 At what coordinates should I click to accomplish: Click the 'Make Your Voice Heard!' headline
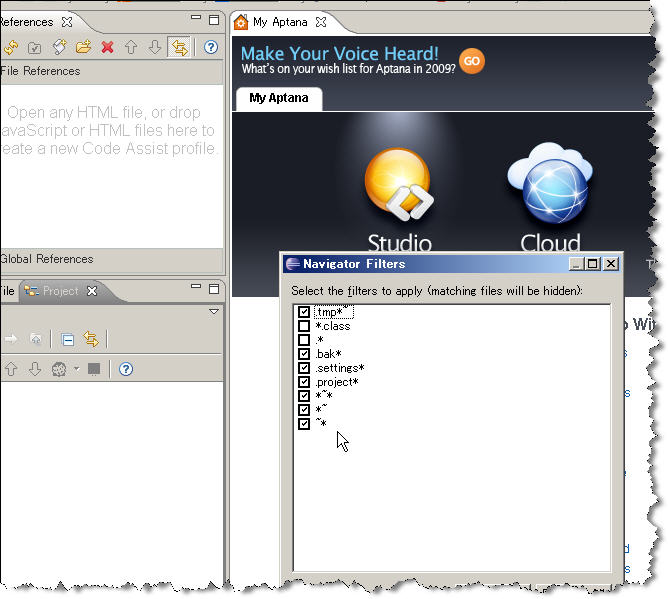[x=340, y=54]
